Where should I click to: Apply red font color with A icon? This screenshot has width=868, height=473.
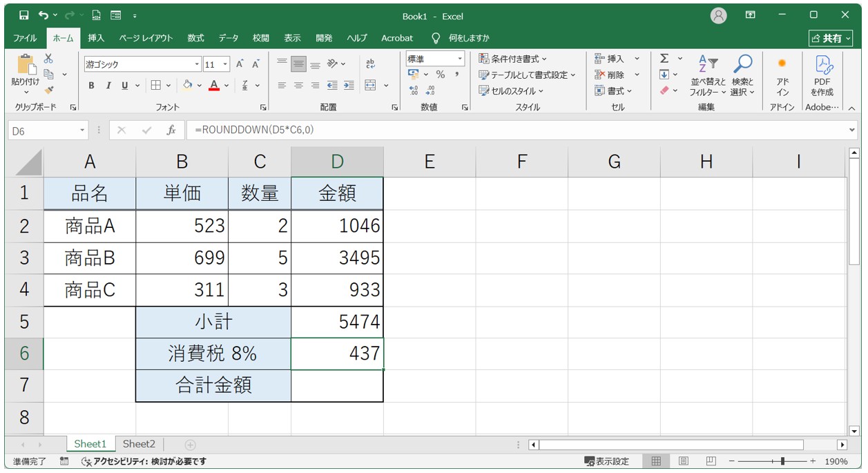(214, 85)
